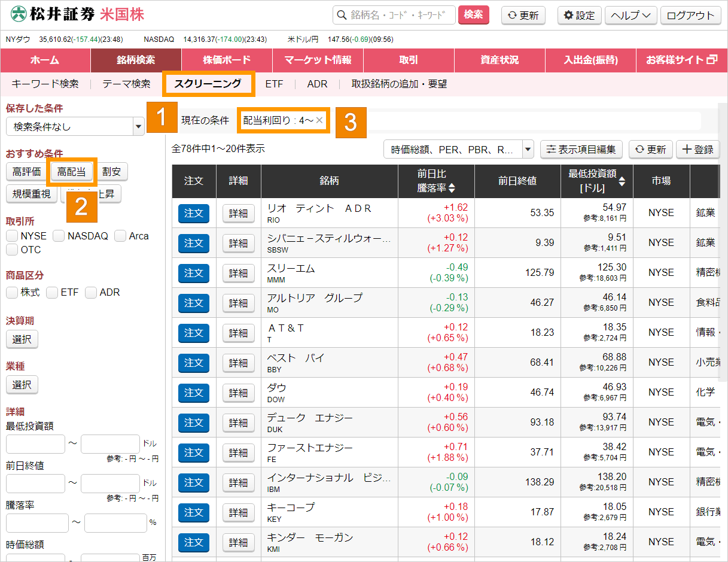Open the 取引 tab
This screenshot has height=562, width=728.
(x=409, y=60)
